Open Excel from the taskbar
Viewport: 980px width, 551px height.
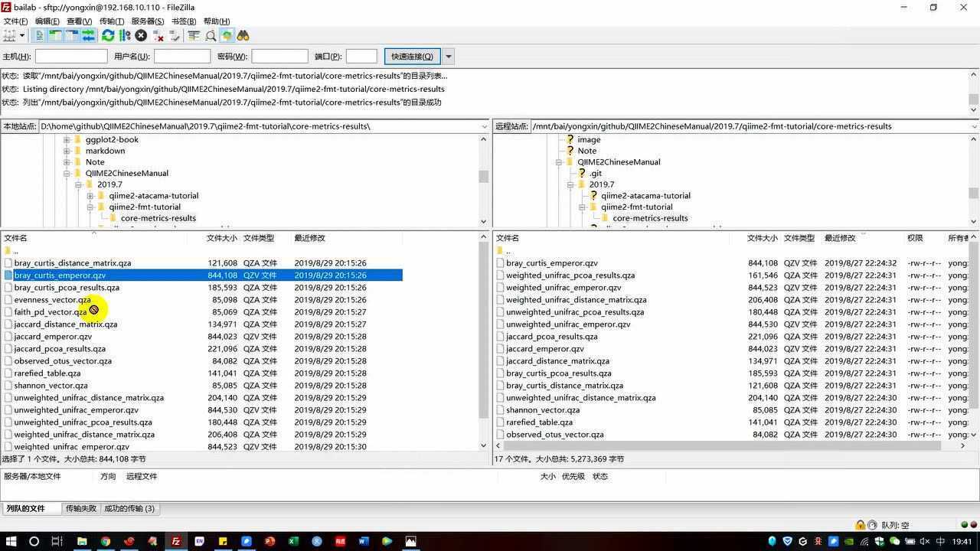coord(293,541)
